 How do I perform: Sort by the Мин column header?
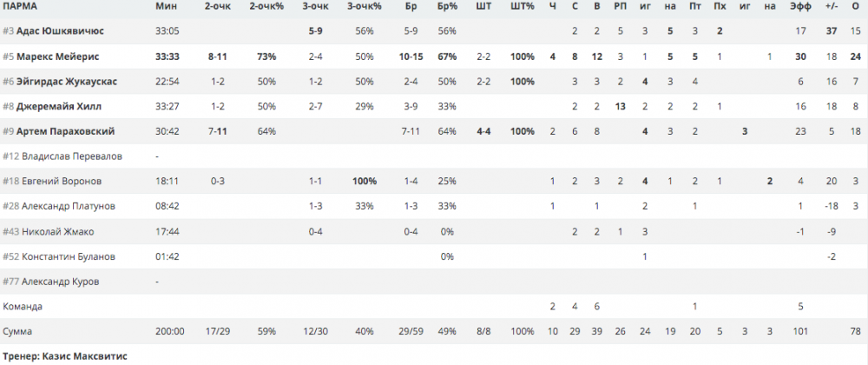click(166, 7)
